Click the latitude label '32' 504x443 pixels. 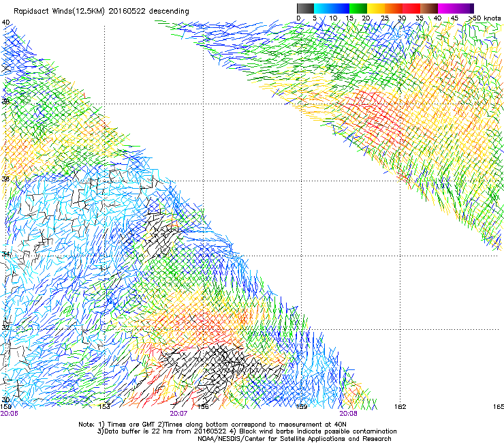[5, 328]
